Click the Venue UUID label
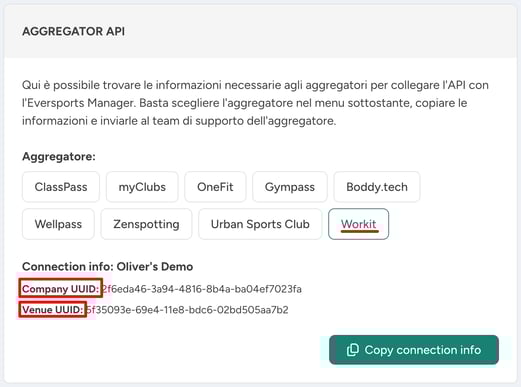 [52, 310]
